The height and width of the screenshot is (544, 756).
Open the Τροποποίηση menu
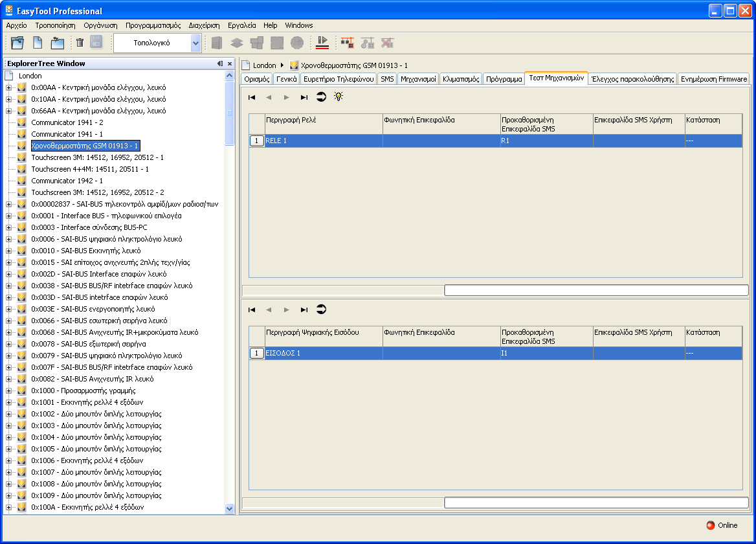click(x=55, y=25)
